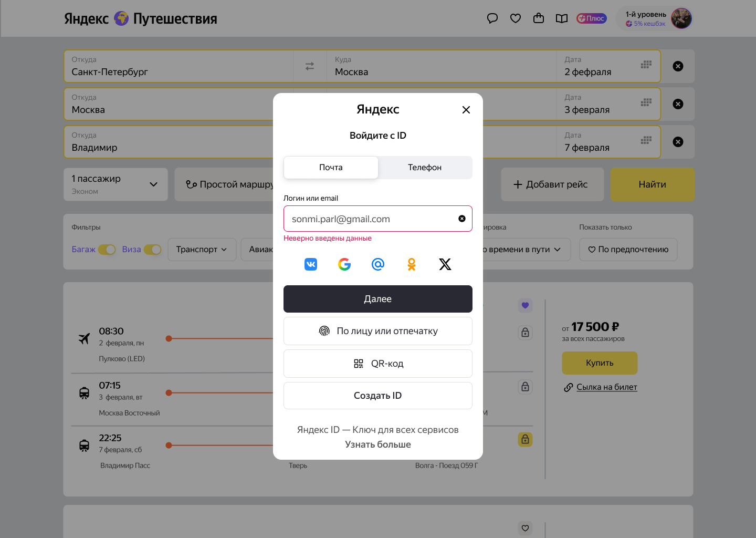Open the travel guide book icon

coord(562,19)
